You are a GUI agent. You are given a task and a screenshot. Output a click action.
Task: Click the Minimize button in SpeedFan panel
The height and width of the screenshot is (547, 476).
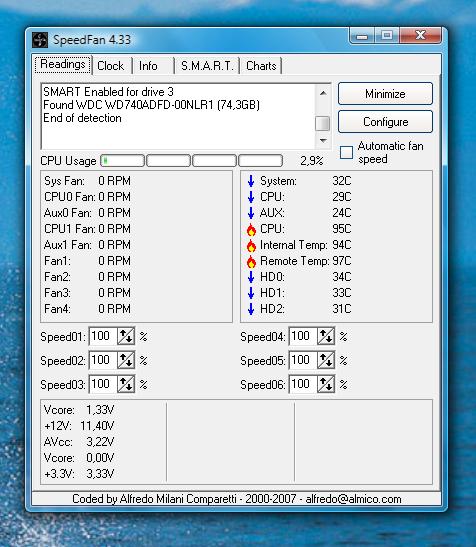(x=385, y=93)
